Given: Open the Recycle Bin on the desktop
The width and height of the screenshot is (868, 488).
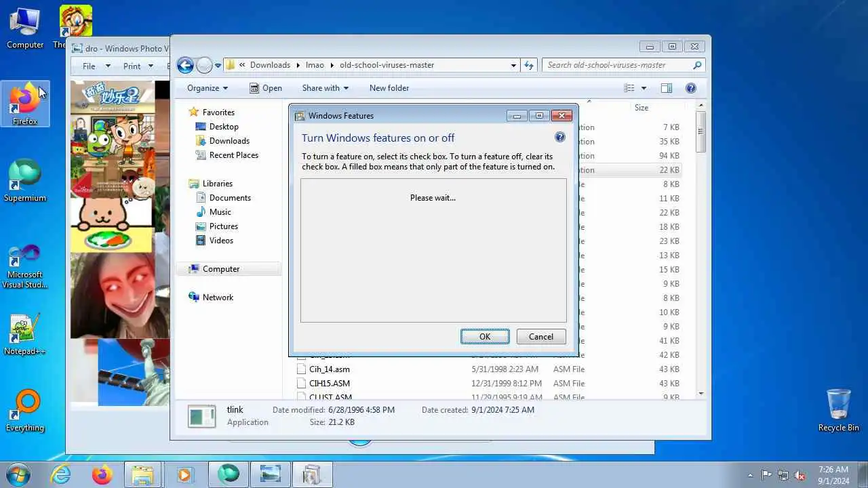Looking at the screenshot, I should click(839, 411).
